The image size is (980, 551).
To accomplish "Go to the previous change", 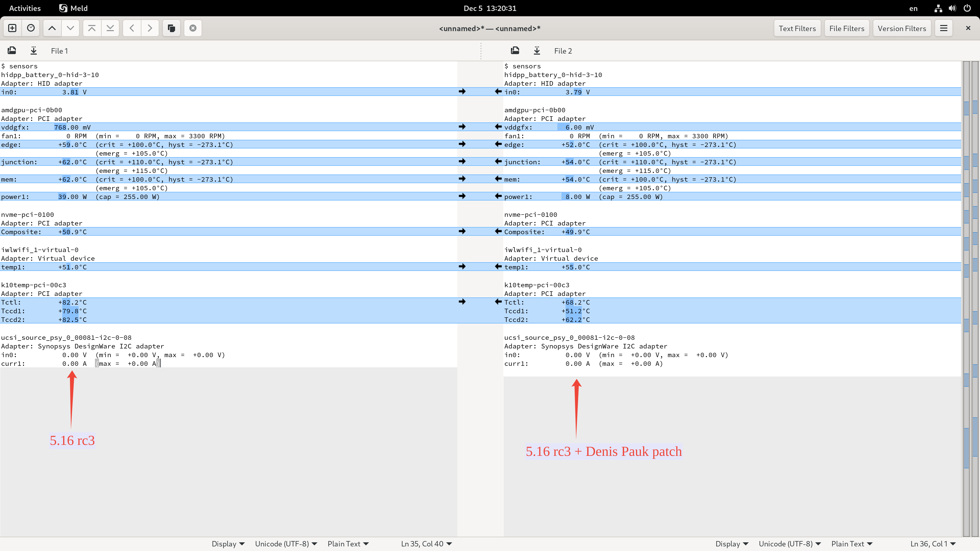I will (52, 28).
